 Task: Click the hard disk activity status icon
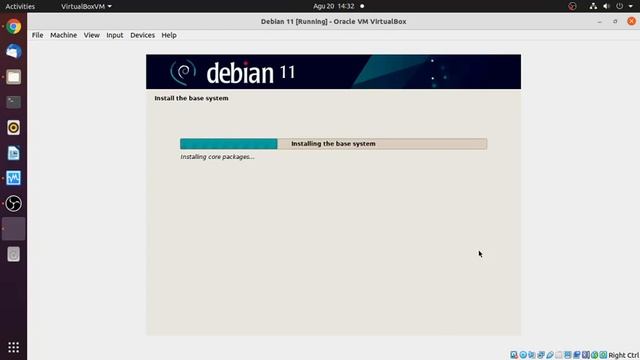[x=514, y=355]
